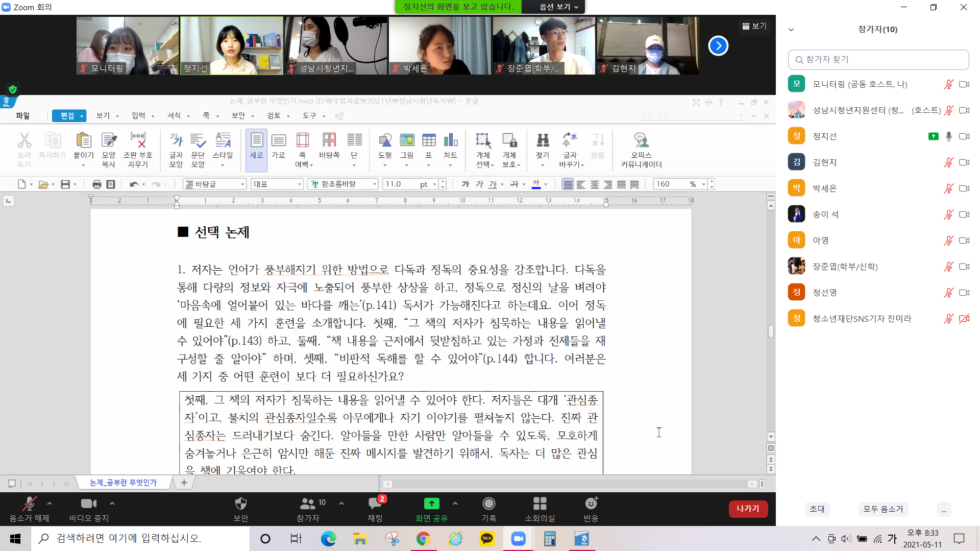Toggle mute for participant 박세은
This screenshot has height=551, width=980.
point(948,188)
